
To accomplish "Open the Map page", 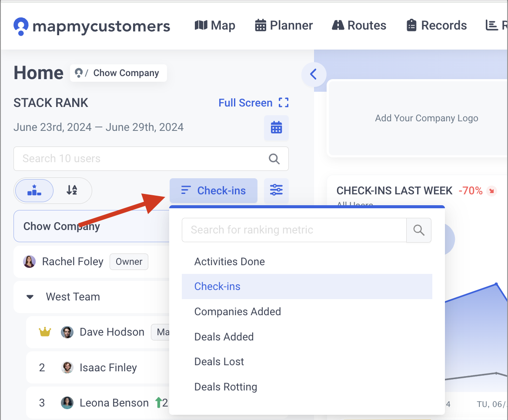I will point(215,25).
